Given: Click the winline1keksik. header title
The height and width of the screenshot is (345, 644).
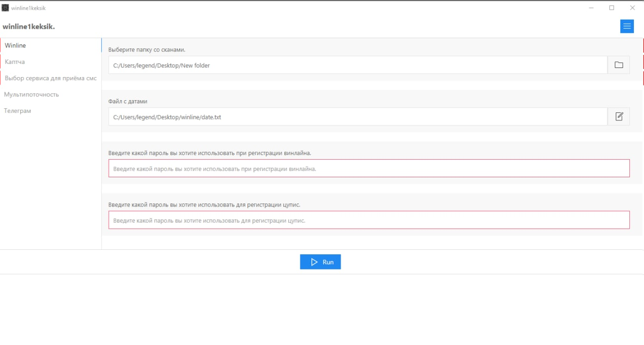Looking at the screenshot, I should click(x=29, y=27).
